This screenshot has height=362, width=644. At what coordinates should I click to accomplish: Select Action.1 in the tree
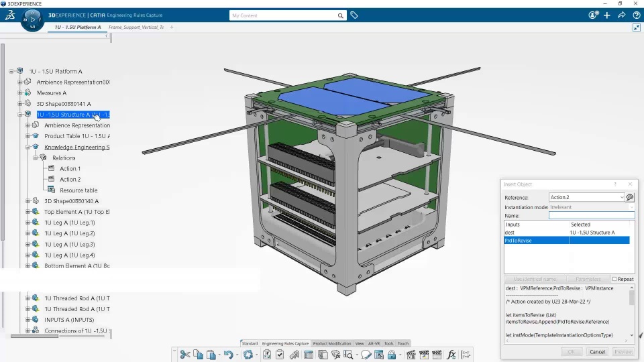tap(70, 169)
